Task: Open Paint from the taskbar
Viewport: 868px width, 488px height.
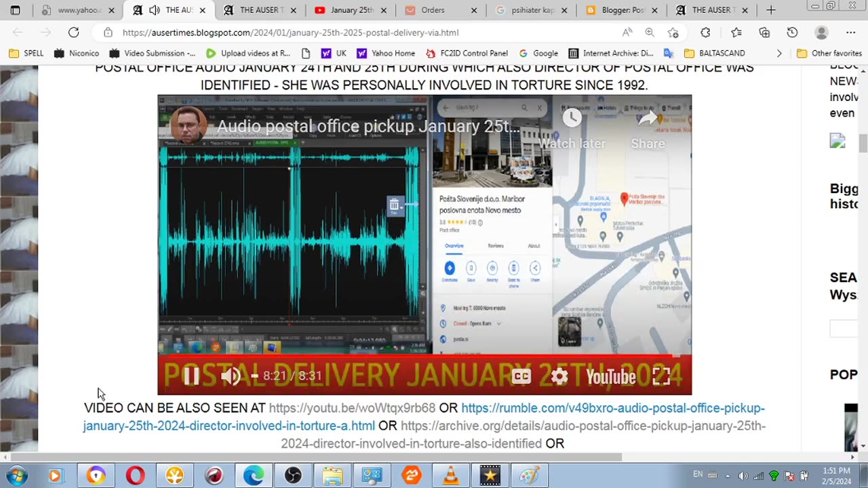Action: (530, 476)
